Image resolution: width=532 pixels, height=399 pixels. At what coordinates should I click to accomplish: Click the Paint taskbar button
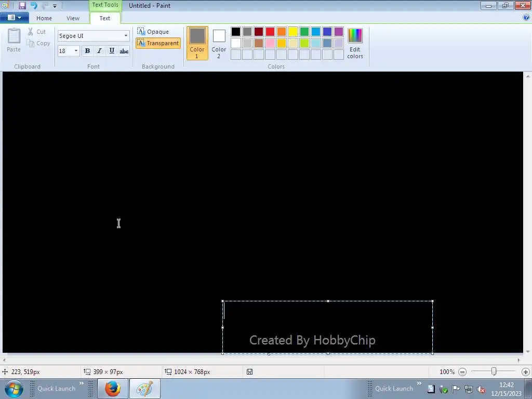point(144,389)
